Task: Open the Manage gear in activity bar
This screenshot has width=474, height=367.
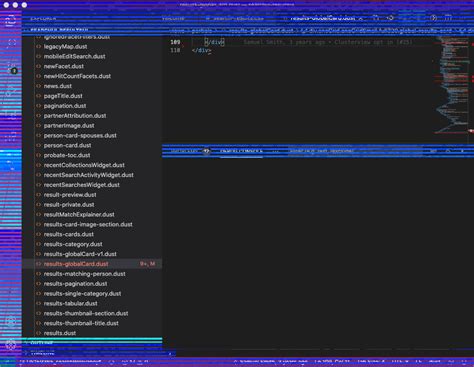Action: pos(11,345)
